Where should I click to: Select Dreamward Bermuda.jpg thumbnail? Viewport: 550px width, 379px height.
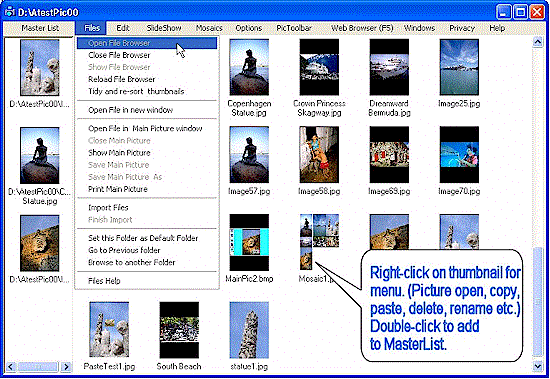point(389,67)
